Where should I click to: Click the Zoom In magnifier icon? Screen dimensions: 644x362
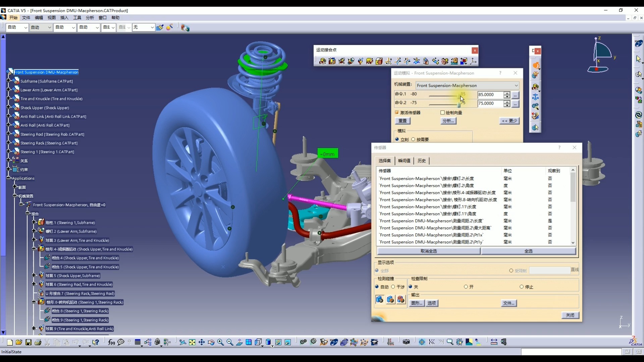point(220,342)
